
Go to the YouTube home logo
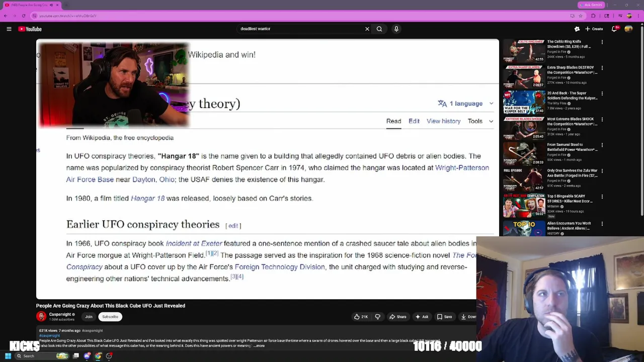click(x=30, y=29)
